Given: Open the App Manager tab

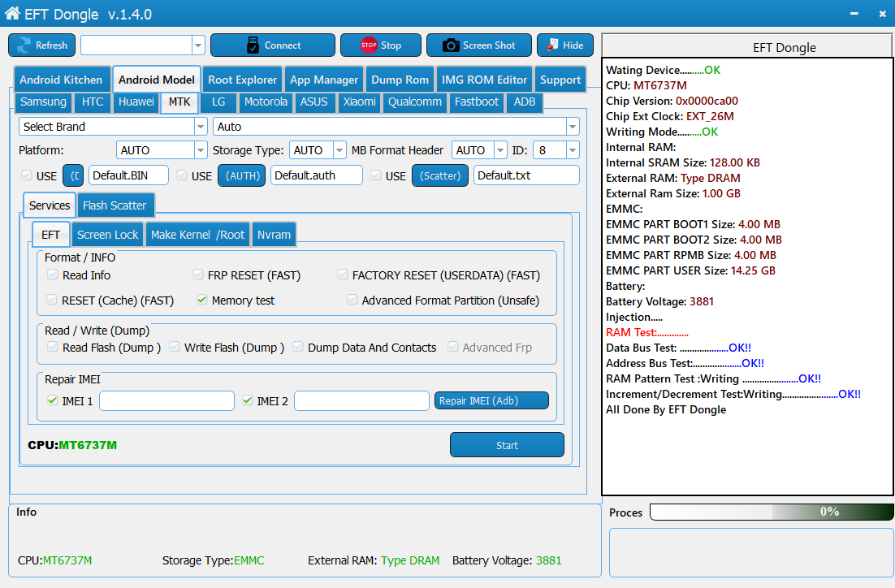Looking at the screenshot, I should coord(323,80).
